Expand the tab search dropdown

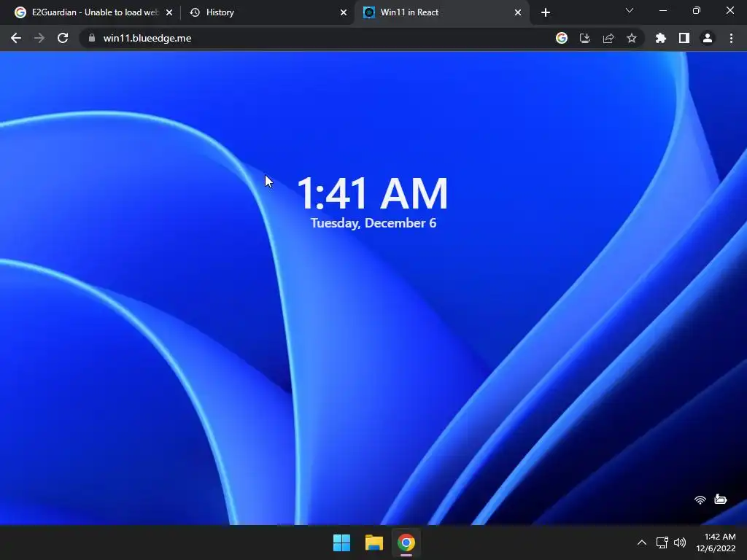click(x=630, y=10)
